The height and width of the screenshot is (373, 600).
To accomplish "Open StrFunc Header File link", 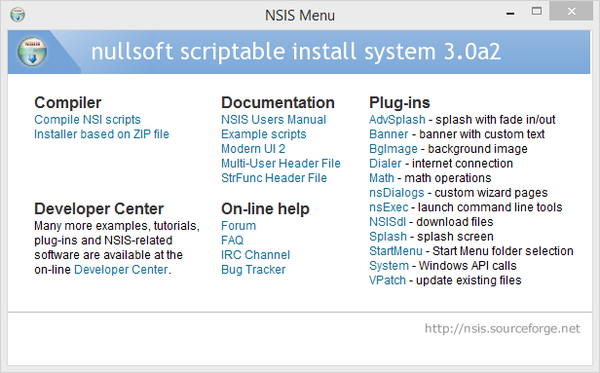I will tap(274, 178).
